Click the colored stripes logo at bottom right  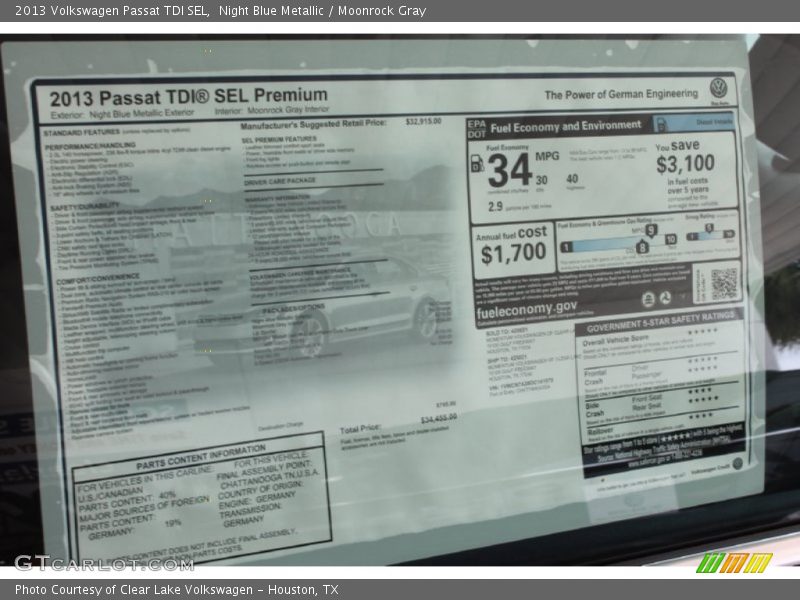[734, 563]
